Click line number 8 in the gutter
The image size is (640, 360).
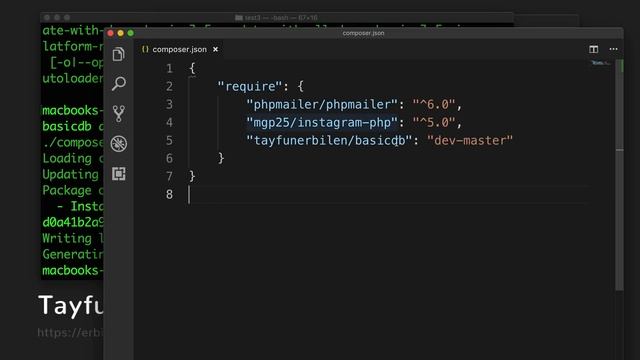[169, 194]
